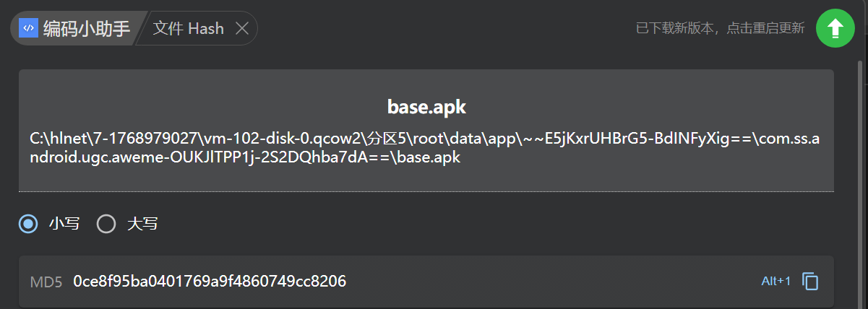Click the base.apk file name heading

pyautogui.click(x=426, y=108)
